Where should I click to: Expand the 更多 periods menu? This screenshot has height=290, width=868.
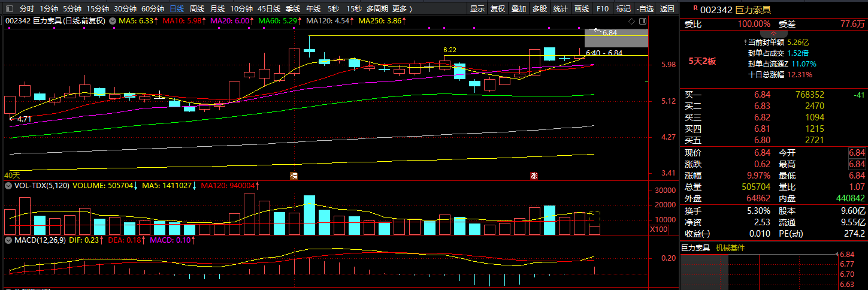[402, 9]
